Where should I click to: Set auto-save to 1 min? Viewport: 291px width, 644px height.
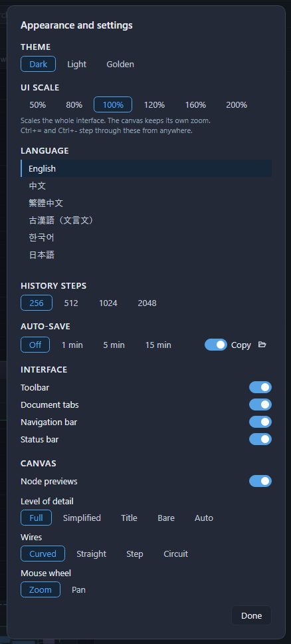click(72, 345)
